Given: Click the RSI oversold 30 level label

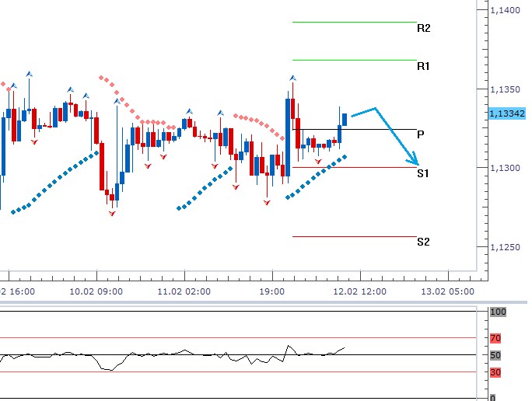Looking at the screenshot, I should point(495,371).
